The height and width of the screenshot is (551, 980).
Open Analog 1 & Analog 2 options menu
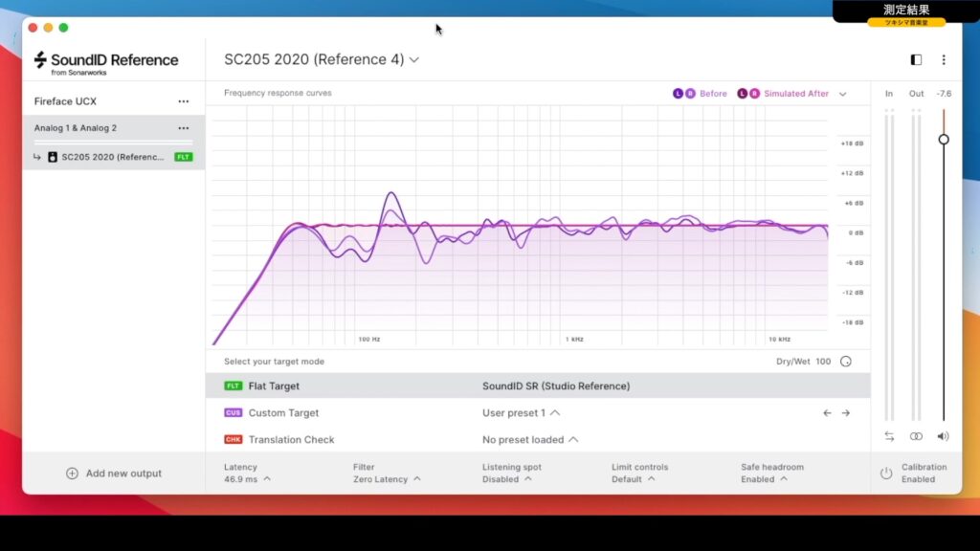pyautogui.click(x=183, y=128)
